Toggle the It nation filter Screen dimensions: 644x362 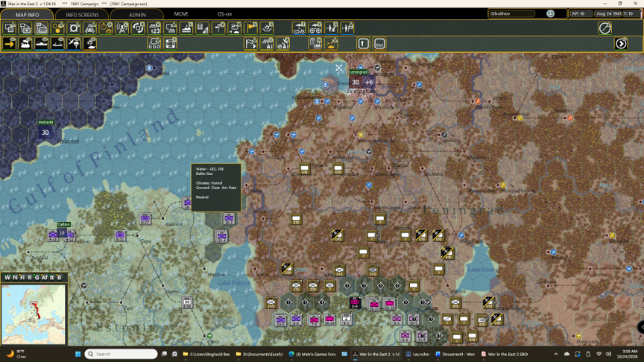pos(51,277)
